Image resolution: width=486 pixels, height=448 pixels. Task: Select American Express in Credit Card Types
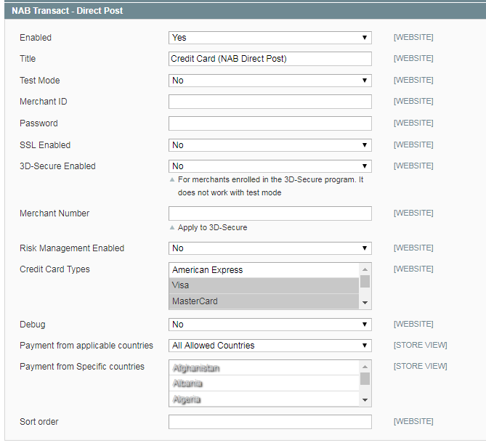pyautogui.click(x=264, y=270)
